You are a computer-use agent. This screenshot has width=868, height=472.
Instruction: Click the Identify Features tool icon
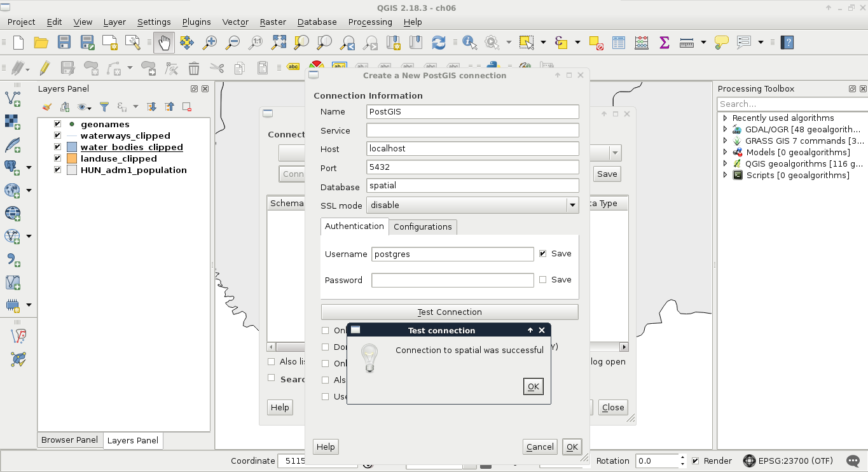point(470,43)
